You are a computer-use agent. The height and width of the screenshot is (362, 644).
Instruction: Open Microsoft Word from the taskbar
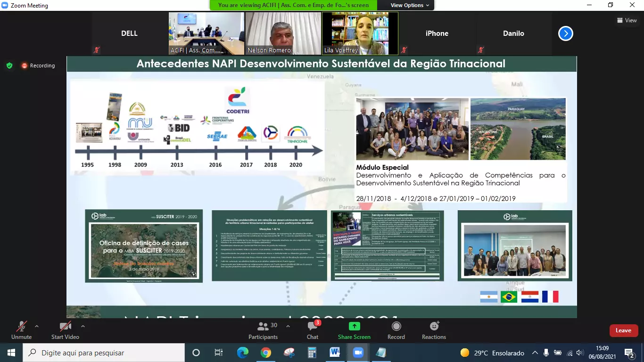[335, 353]
